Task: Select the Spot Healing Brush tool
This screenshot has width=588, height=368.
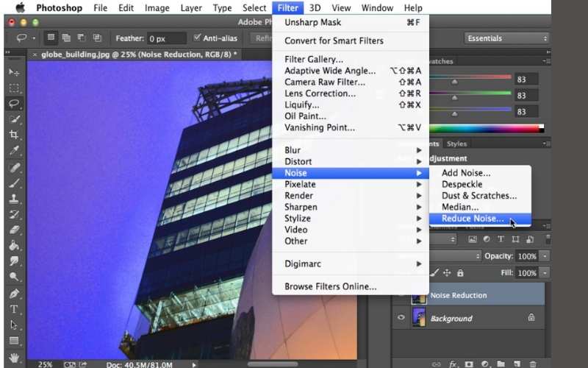Action: pyautogui.click(x=14, y=168)
